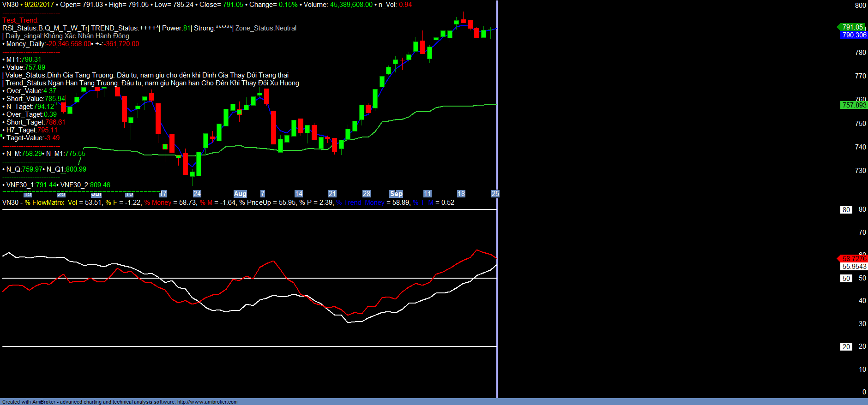Click the boxed 20 level label

846,347
